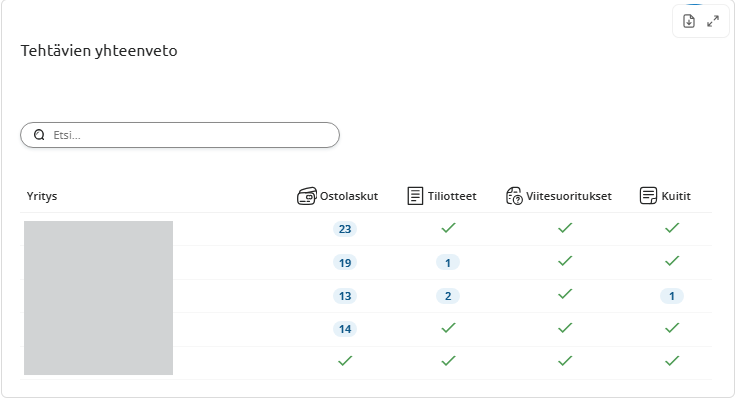
Task: Click the search magnifier icon in Etsi field
Action: (39, 135)
